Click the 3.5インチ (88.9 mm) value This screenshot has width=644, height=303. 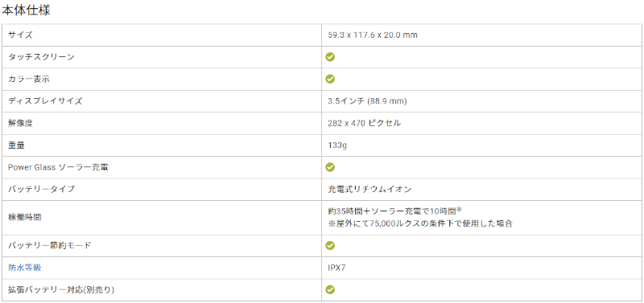(367, 100)
